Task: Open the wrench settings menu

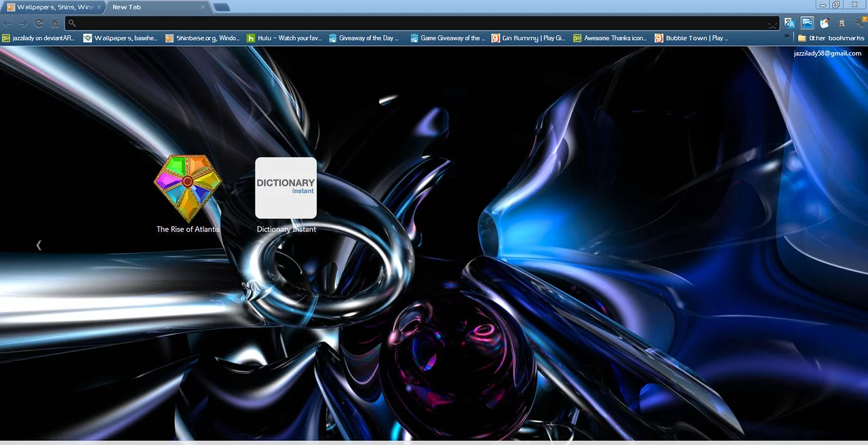Action: [860, 23]
